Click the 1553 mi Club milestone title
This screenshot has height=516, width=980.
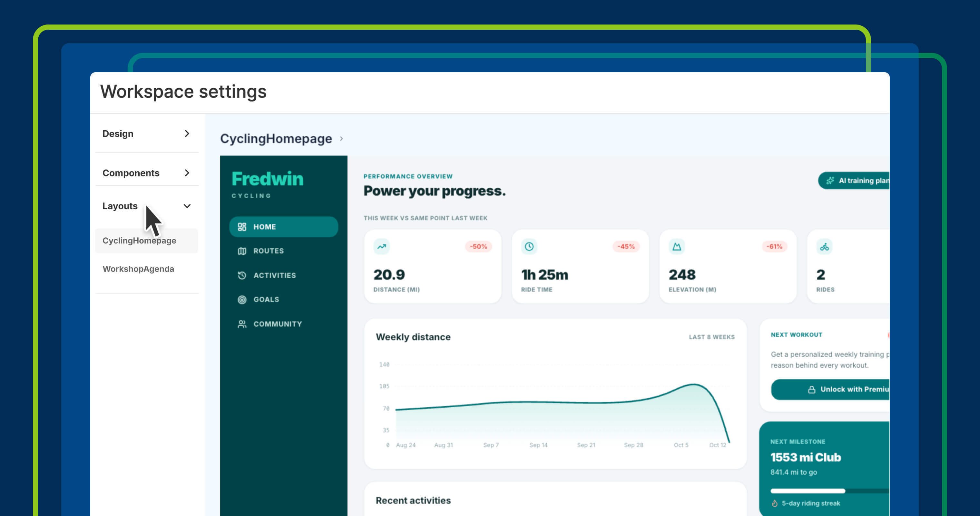(x=805, y=457)
